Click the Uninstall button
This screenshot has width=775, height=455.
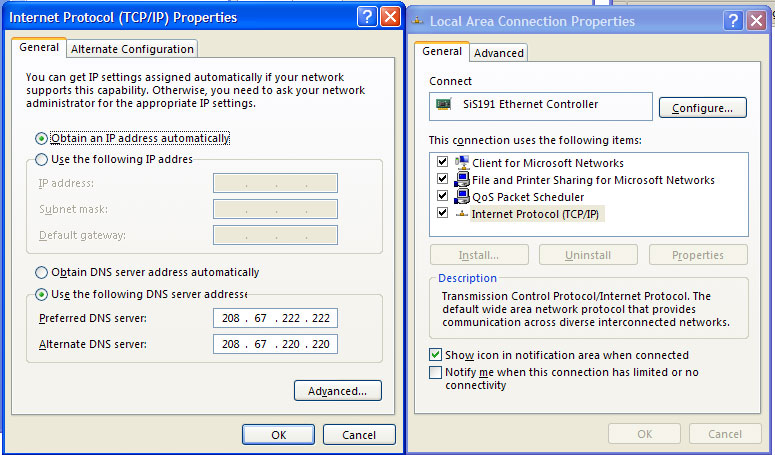[588, 255]
